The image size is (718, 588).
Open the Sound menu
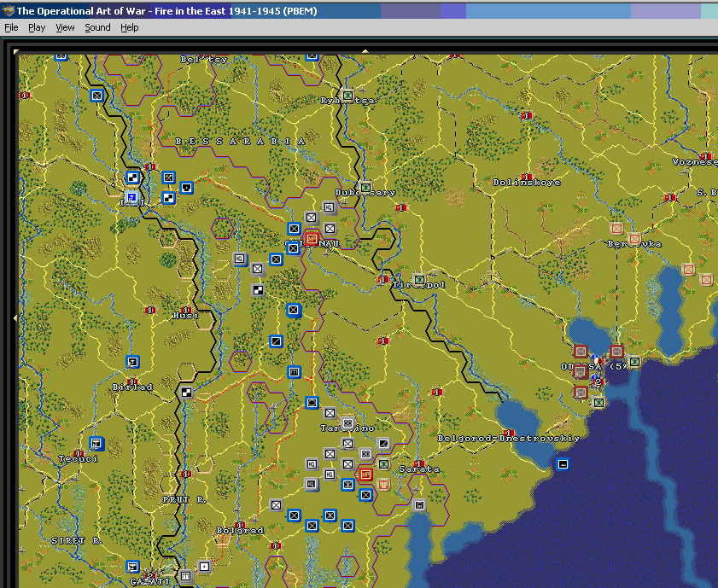point(97,27)
